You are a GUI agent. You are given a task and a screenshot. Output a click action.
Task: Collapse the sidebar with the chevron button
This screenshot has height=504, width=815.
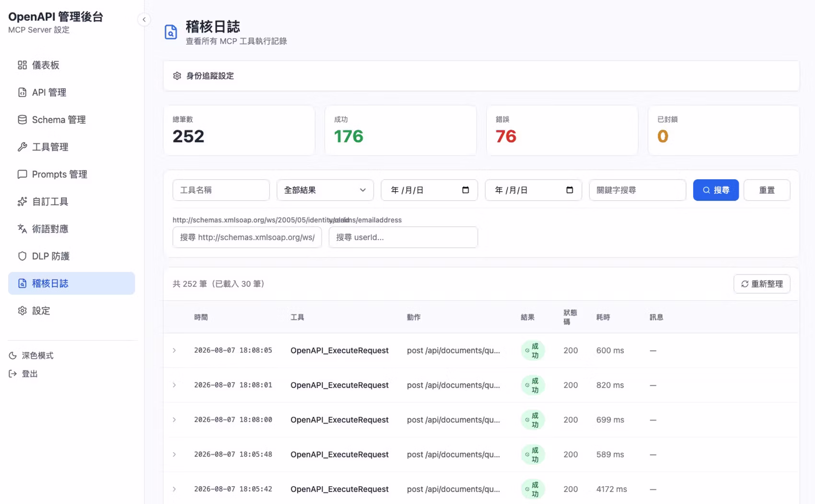pyautogui.click(x=144, y=20)
